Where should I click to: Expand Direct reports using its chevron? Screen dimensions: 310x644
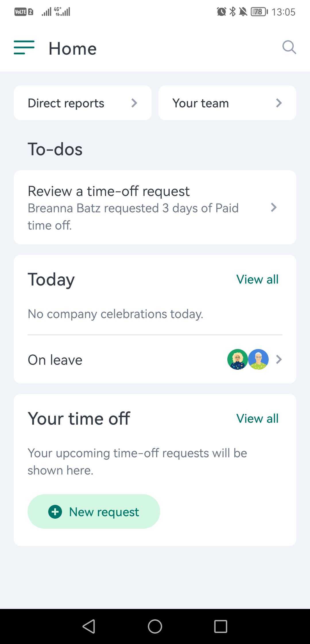[134, 103]
